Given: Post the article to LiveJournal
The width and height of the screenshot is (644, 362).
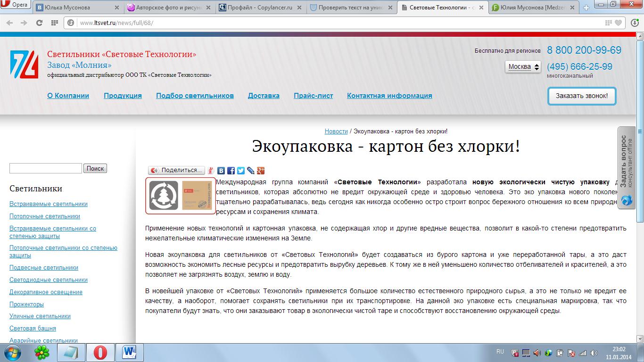Looking at the screenshot, I should (x=250, y=170).
